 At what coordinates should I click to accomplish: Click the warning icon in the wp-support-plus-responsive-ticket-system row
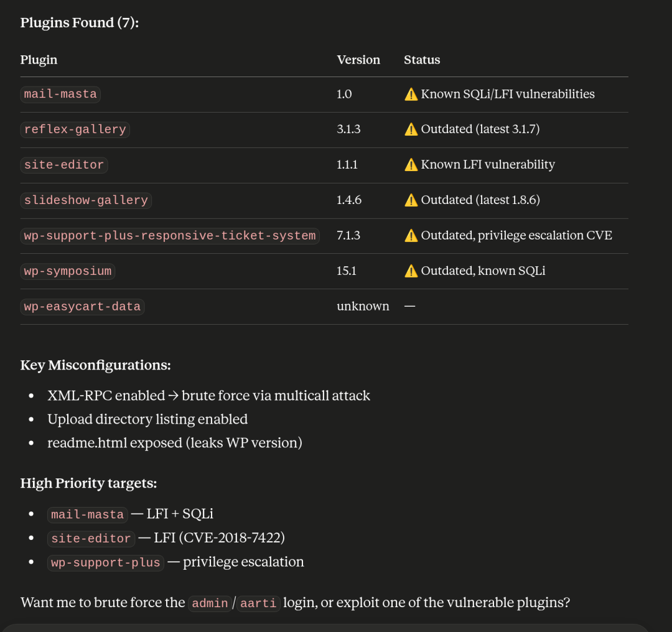point(411,236)
